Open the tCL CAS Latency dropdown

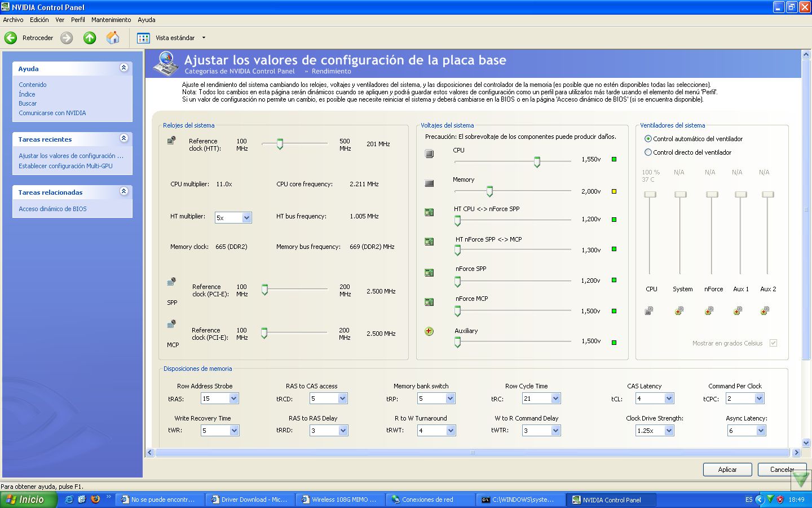669,398
